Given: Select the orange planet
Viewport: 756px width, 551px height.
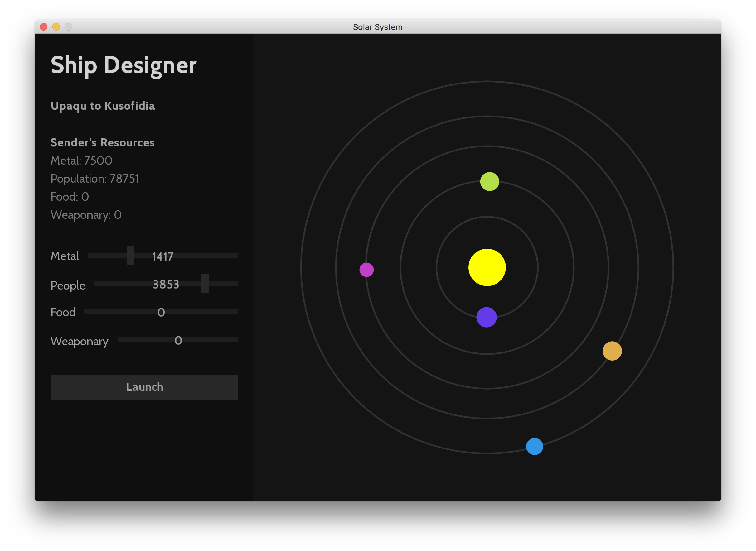Looking at the screenshot, I should (612, 351).
